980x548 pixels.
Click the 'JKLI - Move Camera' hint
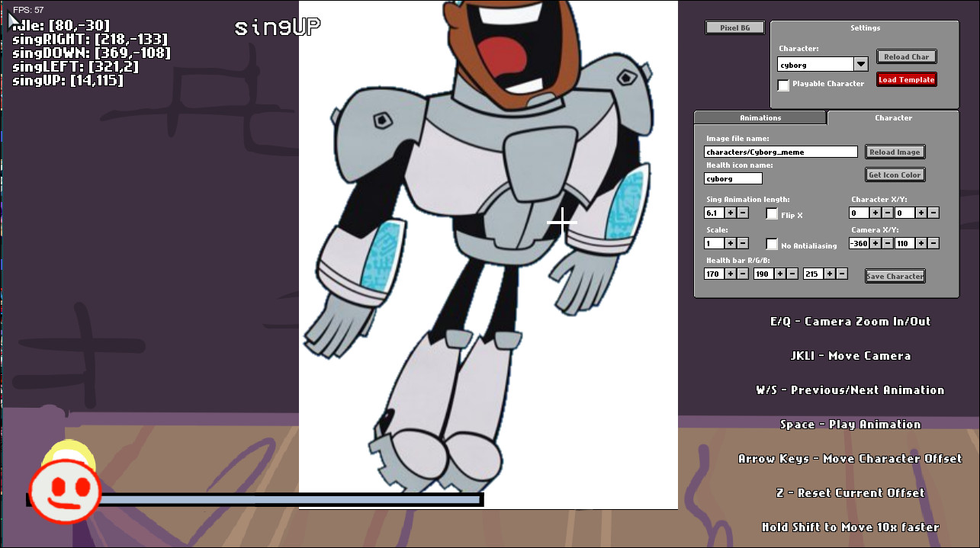(x=850, y=356)
